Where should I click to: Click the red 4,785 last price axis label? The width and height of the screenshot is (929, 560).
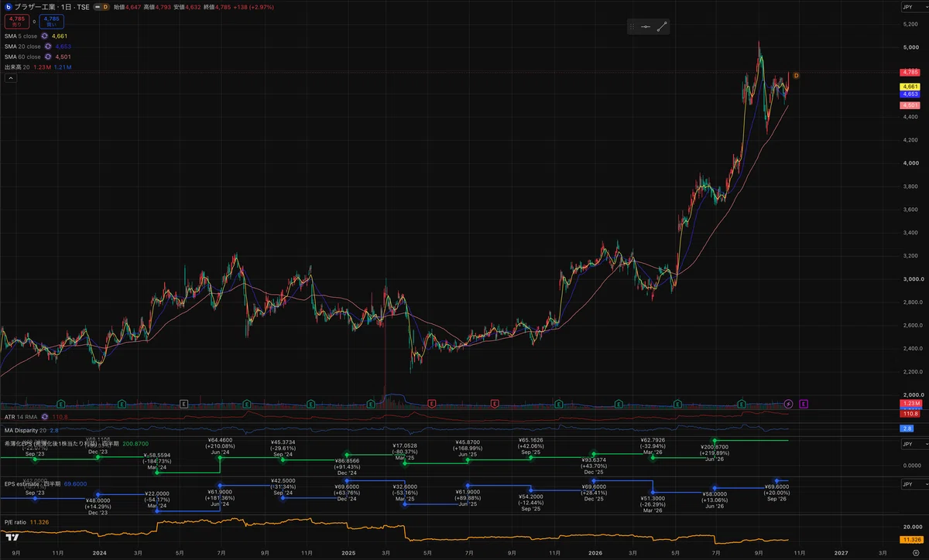[911, 72]
